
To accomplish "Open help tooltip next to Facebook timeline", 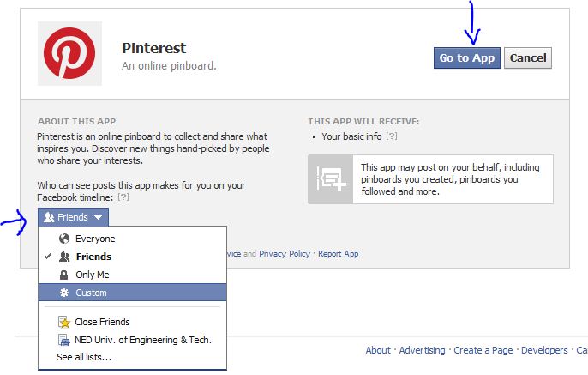I will point(123,197).
